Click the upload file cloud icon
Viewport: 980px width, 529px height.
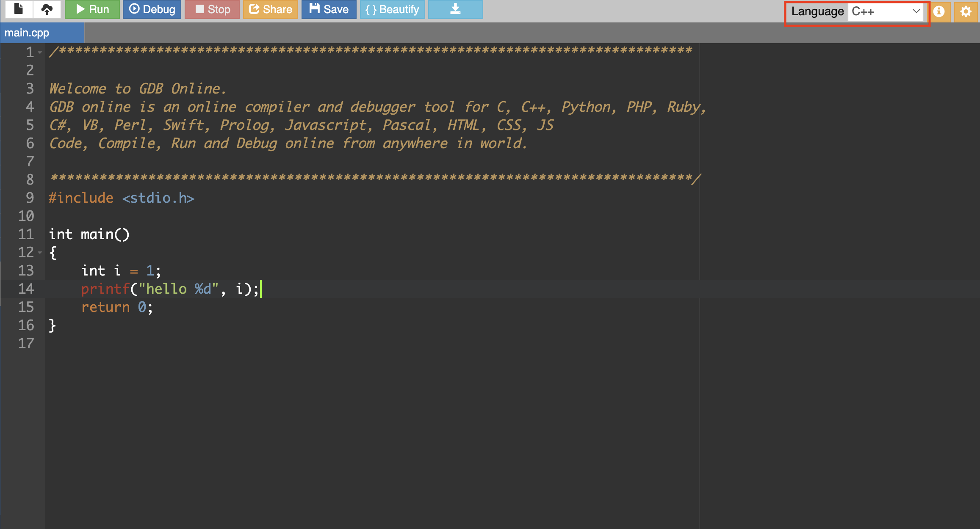coord(47,9)
